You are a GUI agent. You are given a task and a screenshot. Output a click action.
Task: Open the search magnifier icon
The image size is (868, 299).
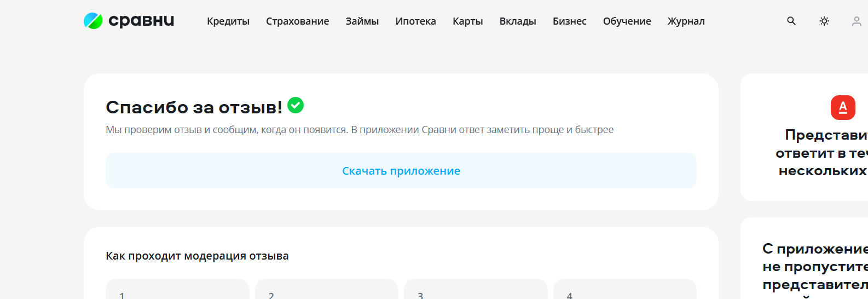[x=791, y=21]
